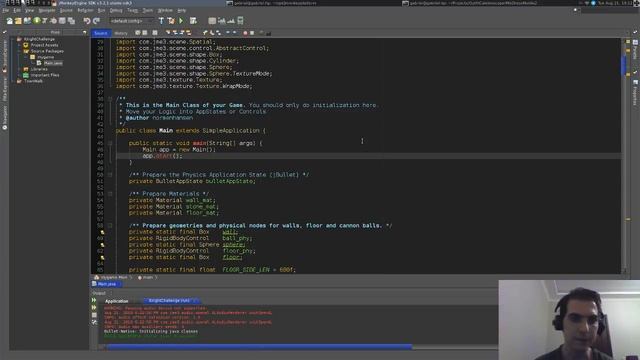Open the Help menu
The height and width of the screenshot is (360, 640).
182,10
